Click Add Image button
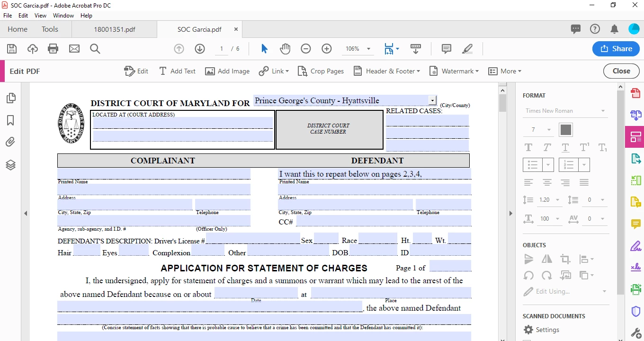The width and height of the screenshot is (644, 341). 227,71
